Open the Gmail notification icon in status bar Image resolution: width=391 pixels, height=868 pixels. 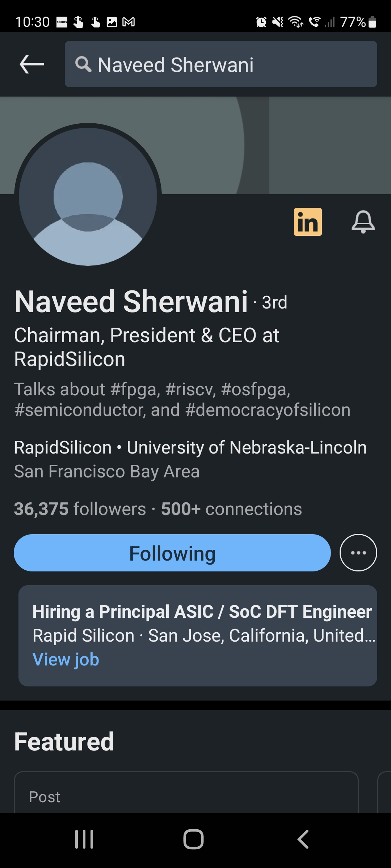[x=129, y=22]
